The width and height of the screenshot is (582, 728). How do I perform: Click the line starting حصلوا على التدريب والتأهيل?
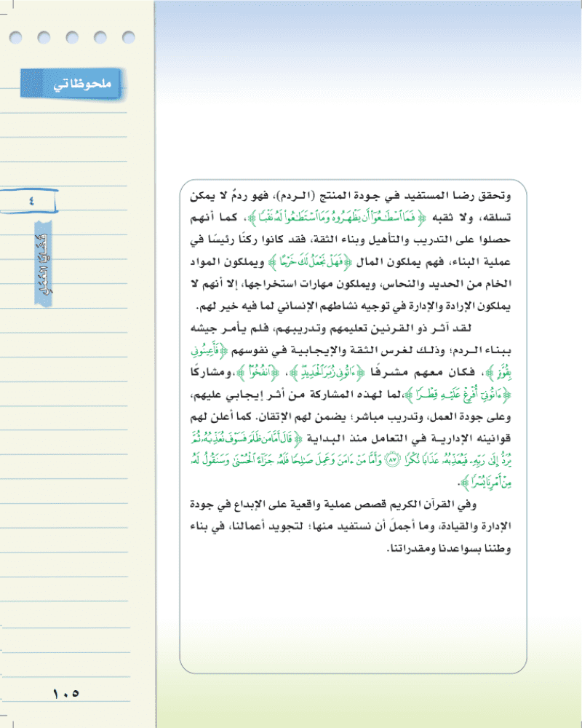351,240
